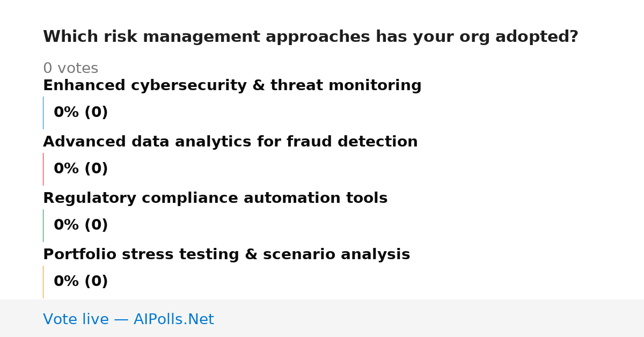Click the 0% (0) result for stress testing
This screenshot has width=644, height=337.
[x=80, y=282]
